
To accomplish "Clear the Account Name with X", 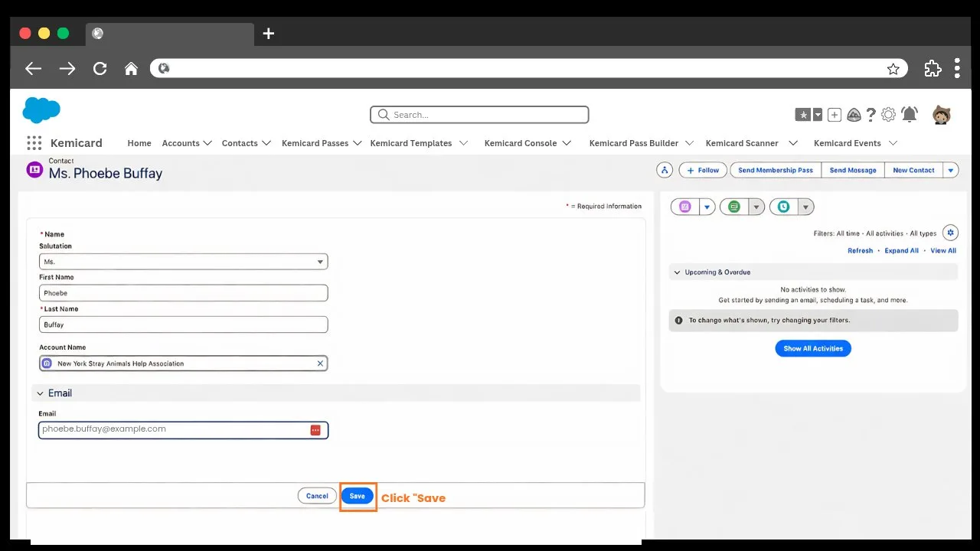I will coord(320,364).
